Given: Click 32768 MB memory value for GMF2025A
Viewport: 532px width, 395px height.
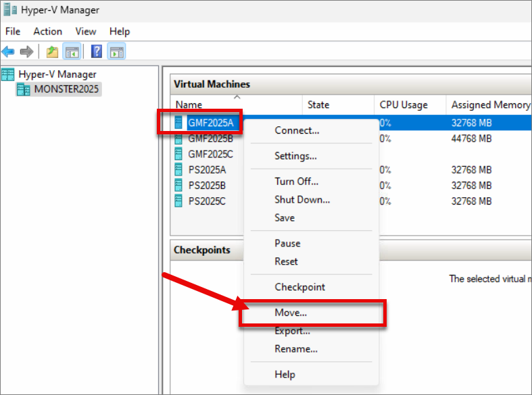Looking at the screenshot, I should click(471, 123).
